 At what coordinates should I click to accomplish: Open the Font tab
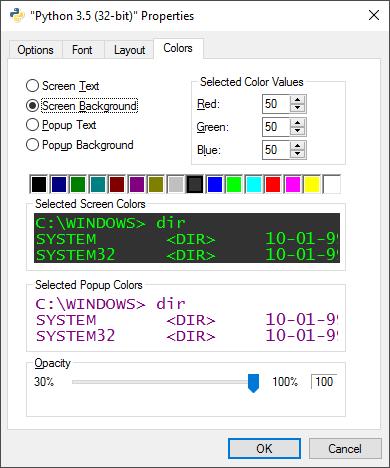tap(82, 50)
